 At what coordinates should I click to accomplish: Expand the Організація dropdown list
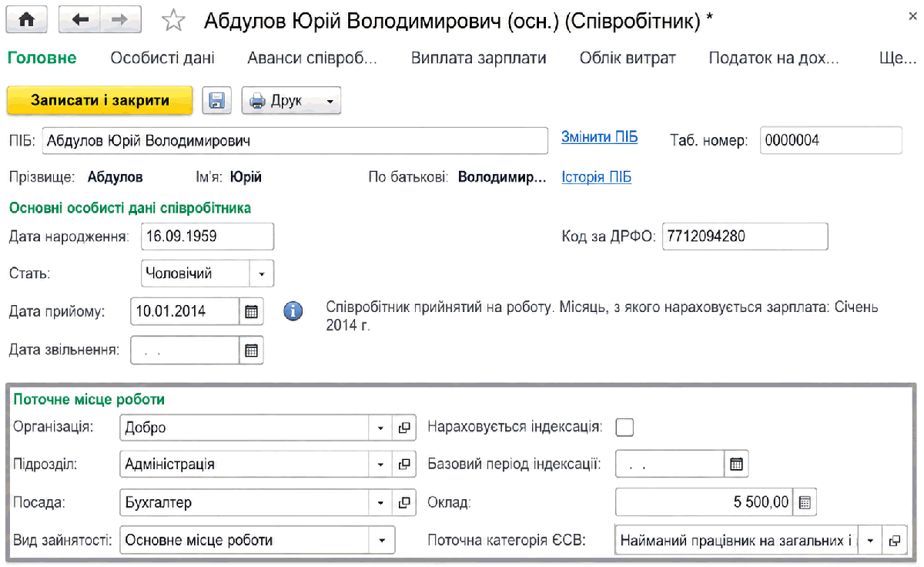coord(380,428)
